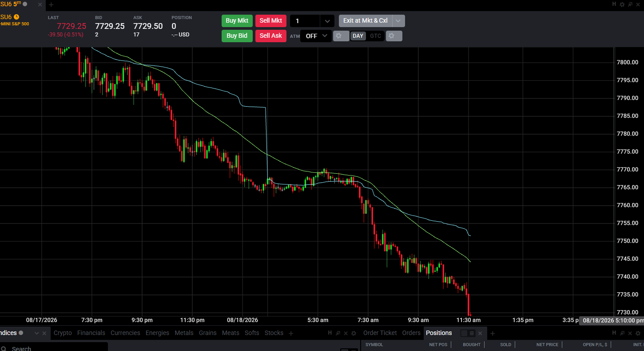Image resolution: width=644 pixels, height=351 pixels.
Task: Expand the Indices tab chevron menu
Action: point(36,333)
